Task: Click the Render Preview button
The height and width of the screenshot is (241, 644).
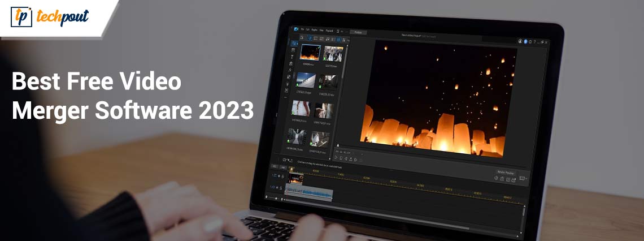Action: (x=506, y=173)
